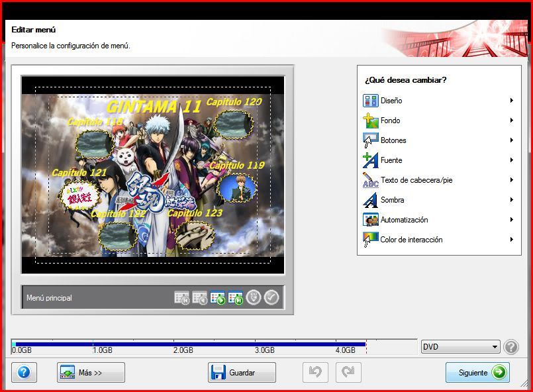The image size is (533, 392).
Task: Select the Automatización menu label
Action: tap(404, 220)
